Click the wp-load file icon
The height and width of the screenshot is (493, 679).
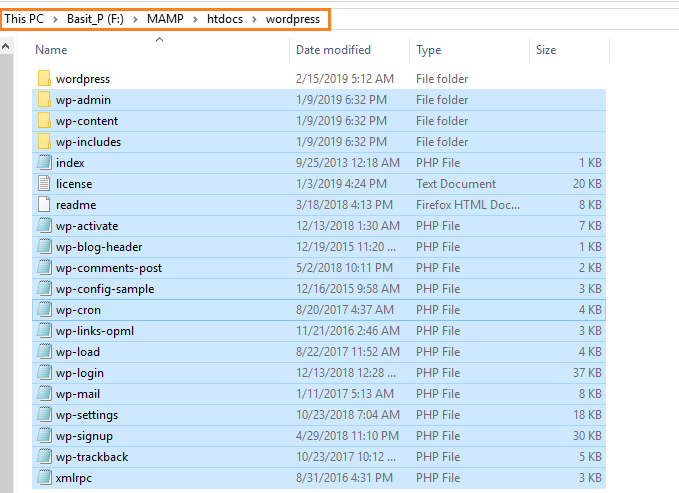click(x=44, y=351)
